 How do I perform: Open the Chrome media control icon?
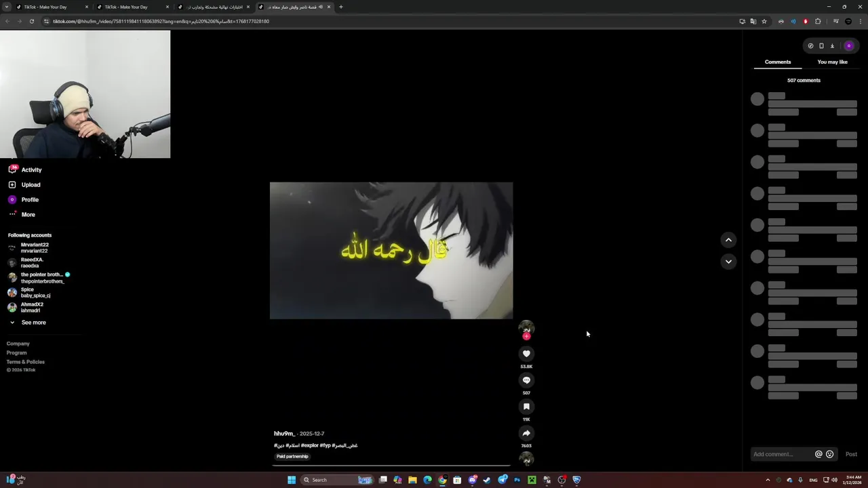[835, 21]
